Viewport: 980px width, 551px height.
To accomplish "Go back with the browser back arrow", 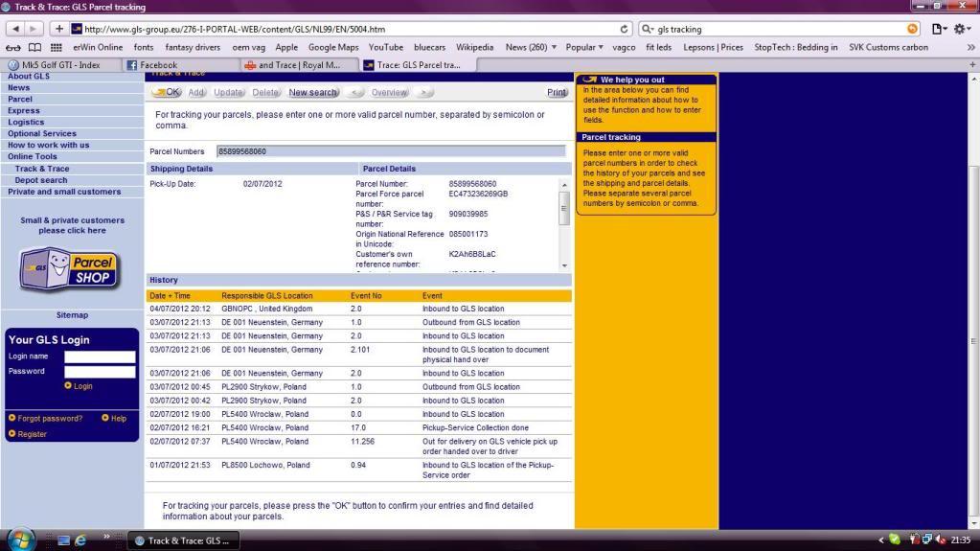I will (x=15, y=29).
